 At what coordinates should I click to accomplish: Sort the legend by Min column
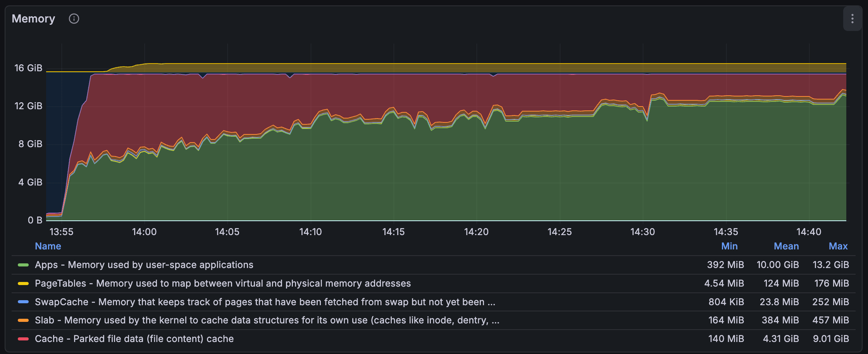[730, 246]
